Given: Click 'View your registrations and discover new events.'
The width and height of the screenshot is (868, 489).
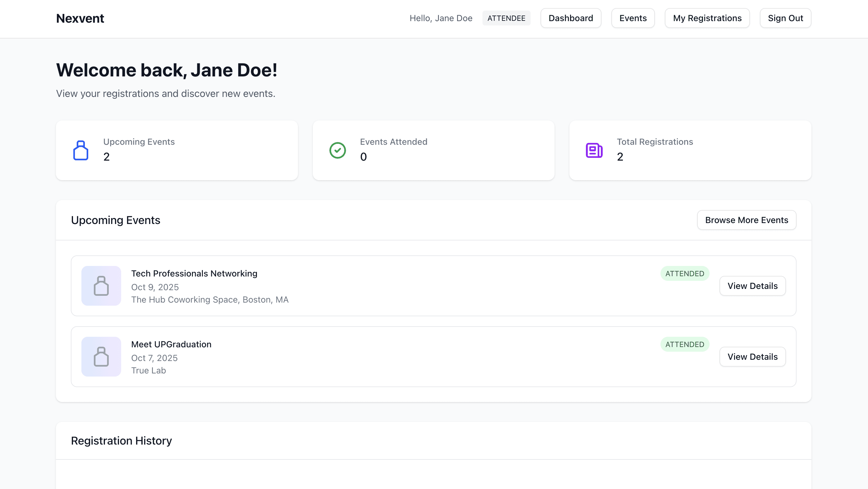Looking at the screenshot, I should [166, 94].
